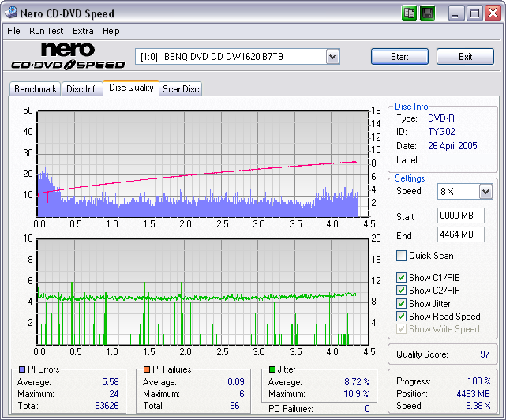Expand the Speed 8X dropdown
506x420 pixels.
[x=485, y=192]
